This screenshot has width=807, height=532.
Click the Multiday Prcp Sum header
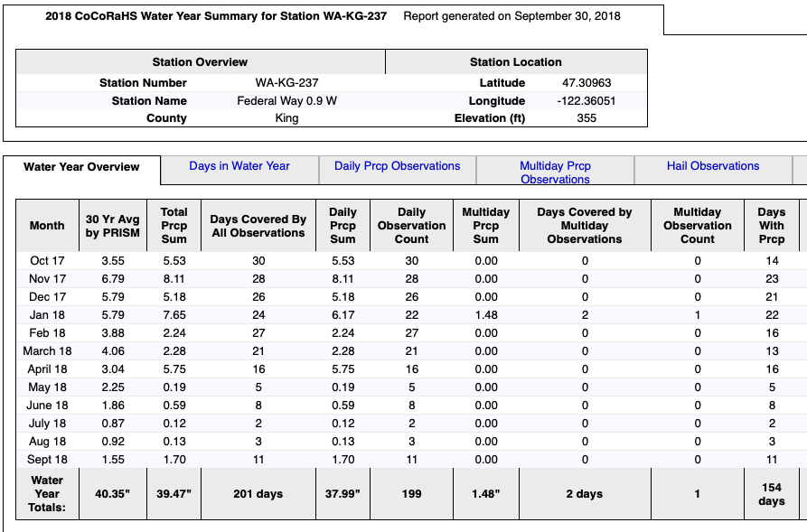coord(486,225)
